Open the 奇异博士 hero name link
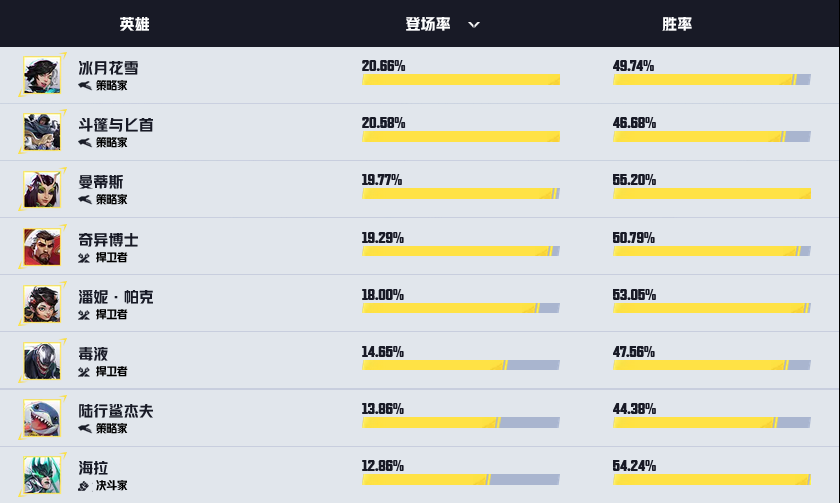The image size is (840, 503). point(108,240)
